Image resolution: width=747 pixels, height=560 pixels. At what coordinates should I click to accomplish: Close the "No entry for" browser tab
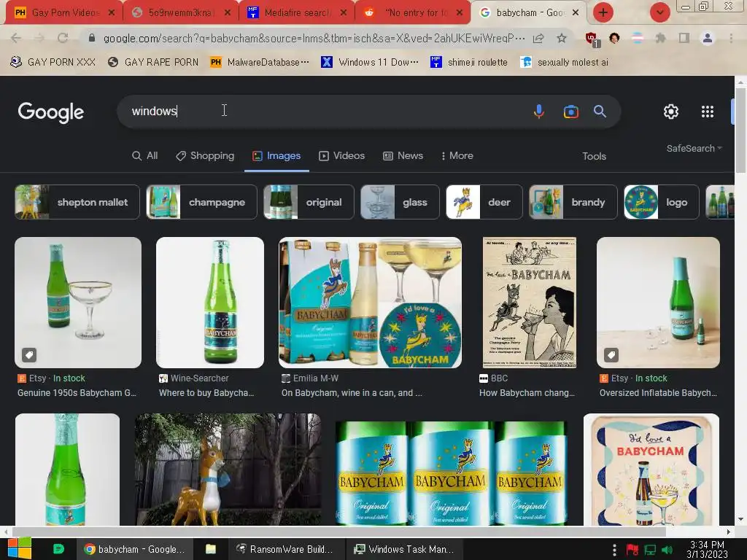coord(460,13)
